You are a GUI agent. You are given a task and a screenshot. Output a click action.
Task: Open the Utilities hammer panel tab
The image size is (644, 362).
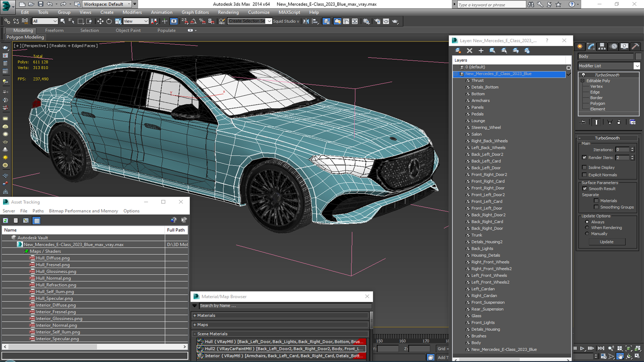[635, 46]
